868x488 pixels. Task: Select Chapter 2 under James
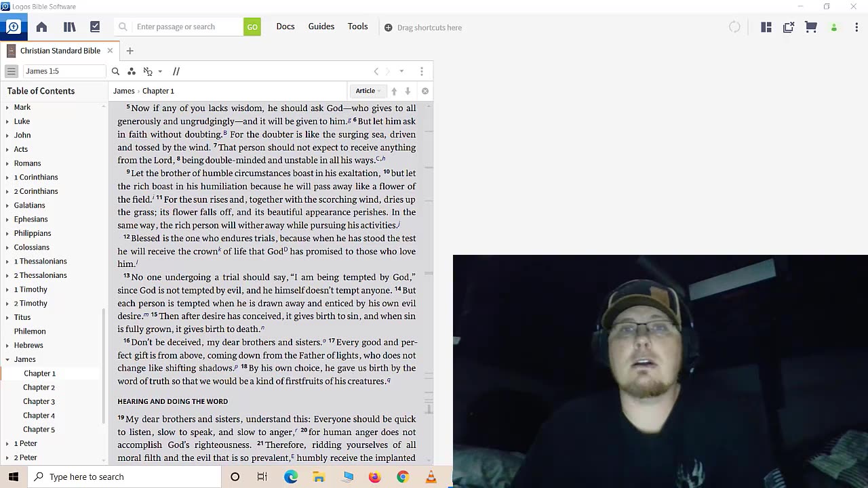[39, 388]
